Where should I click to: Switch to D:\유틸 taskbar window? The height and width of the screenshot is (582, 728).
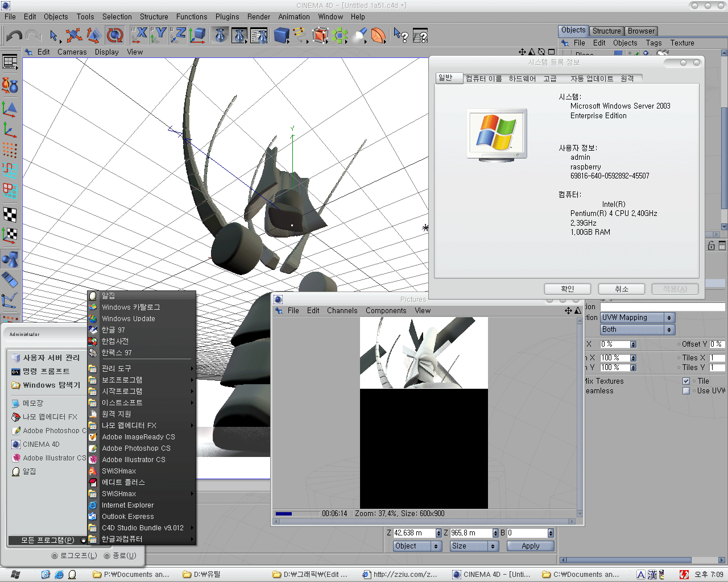[202, 575]
